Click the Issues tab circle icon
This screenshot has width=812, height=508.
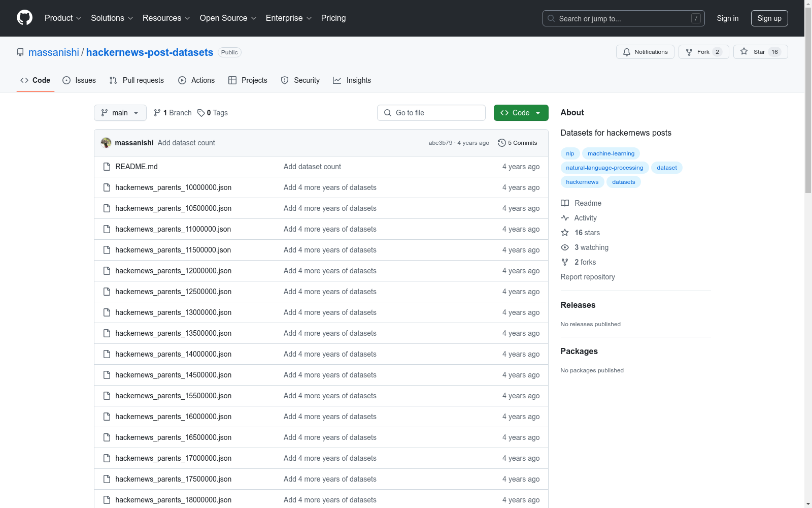[x=66, y=80]
